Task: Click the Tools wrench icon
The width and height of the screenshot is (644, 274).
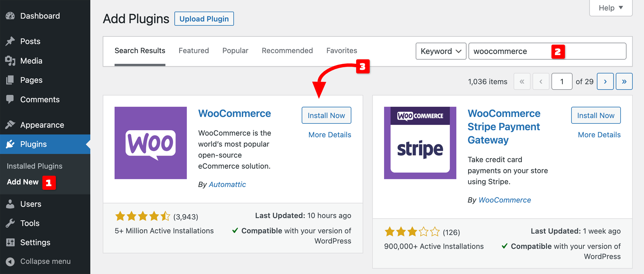Action: point(10,223)
